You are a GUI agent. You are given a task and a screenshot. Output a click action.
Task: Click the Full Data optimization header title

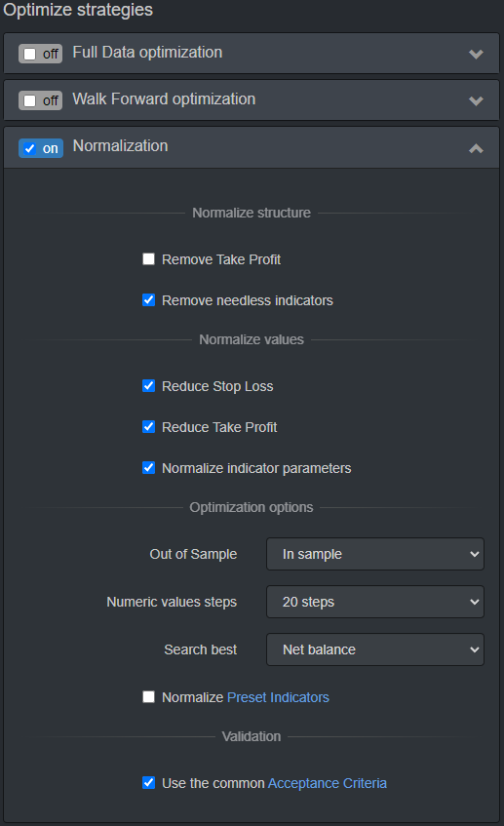point(147,53)
